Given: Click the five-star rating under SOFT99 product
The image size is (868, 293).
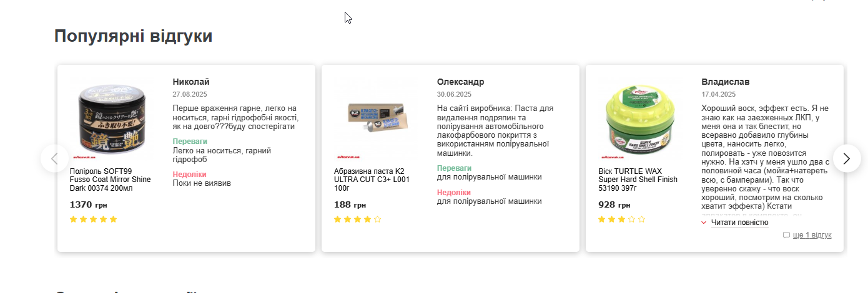Looking at the screenshot, I should pyautogui.click(x=94, y=219).
